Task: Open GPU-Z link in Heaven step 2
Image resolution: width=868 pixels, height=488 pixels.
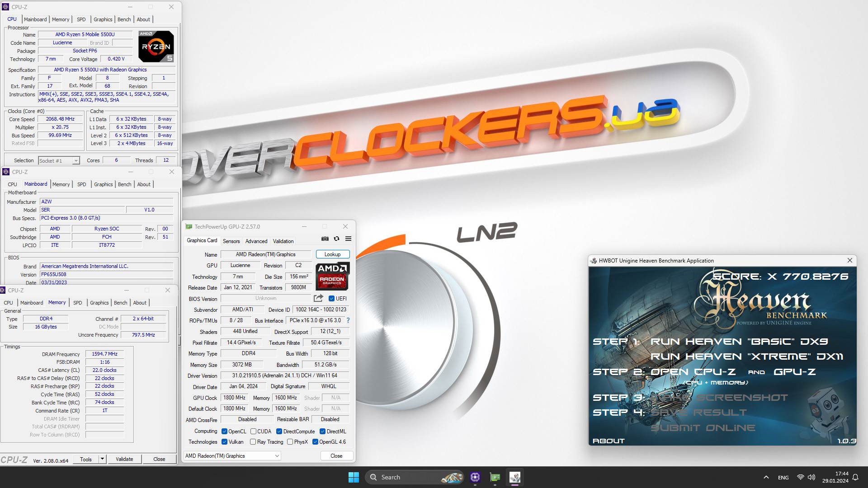Action: tap(795, 372)
